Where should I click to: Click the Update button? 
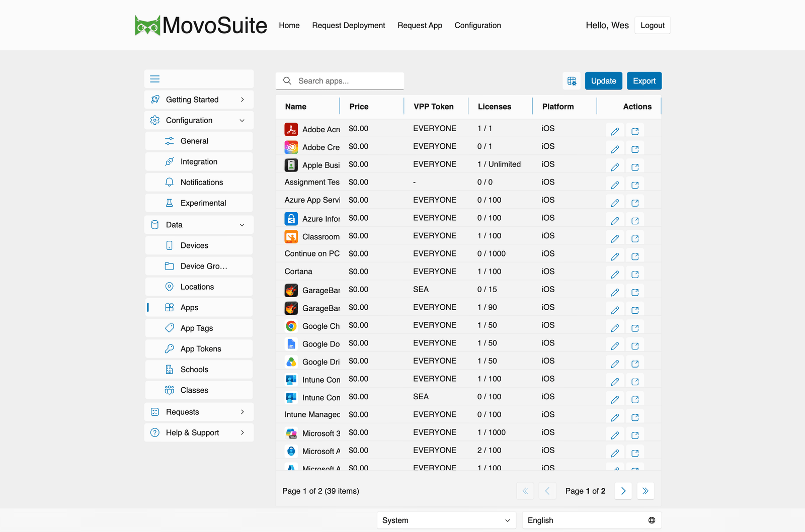(603, 81)
